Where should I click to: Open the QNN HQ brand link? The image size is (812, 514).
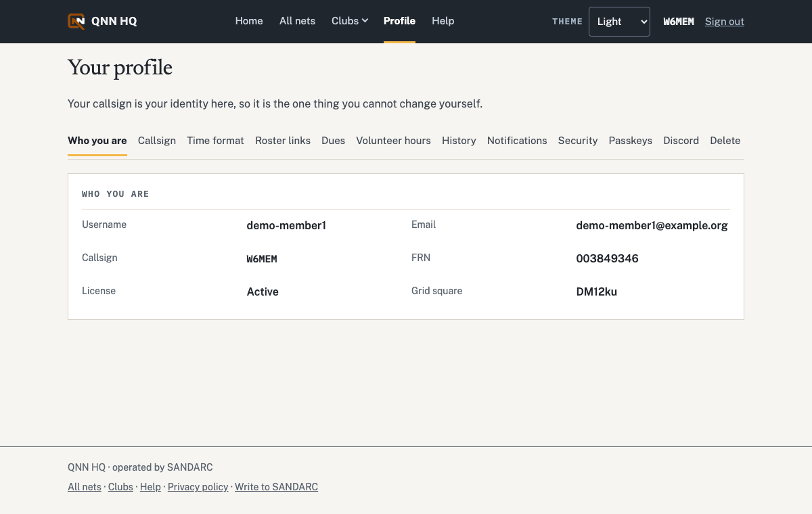pos(102,21)
